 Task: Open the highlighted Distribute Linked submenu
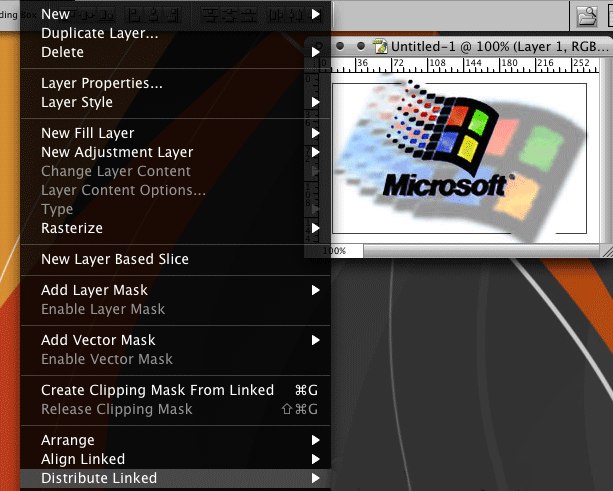[x=175, y=478]
